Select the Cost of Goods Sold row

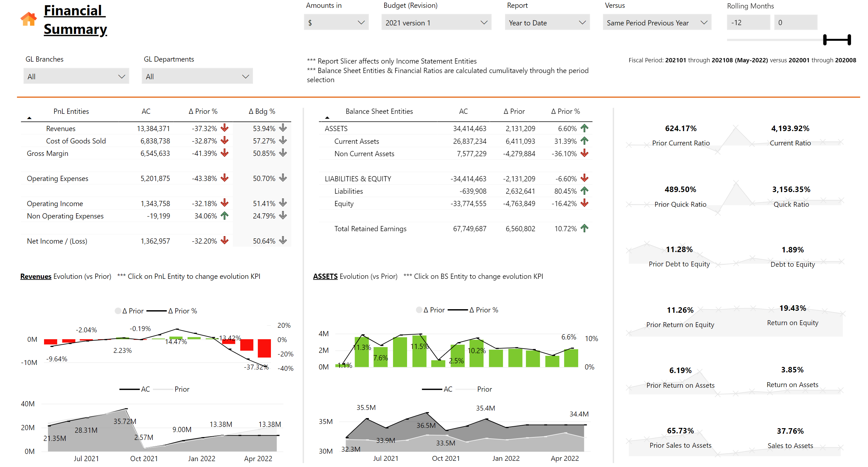(x=75, y=141)
